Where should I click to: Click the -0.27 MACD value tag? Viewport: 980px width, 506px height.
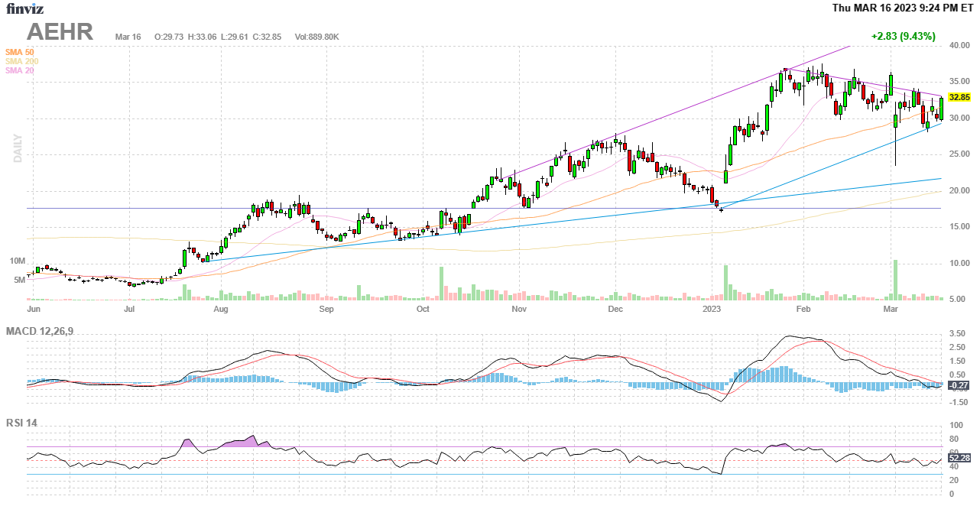click(x=959, y=385)
